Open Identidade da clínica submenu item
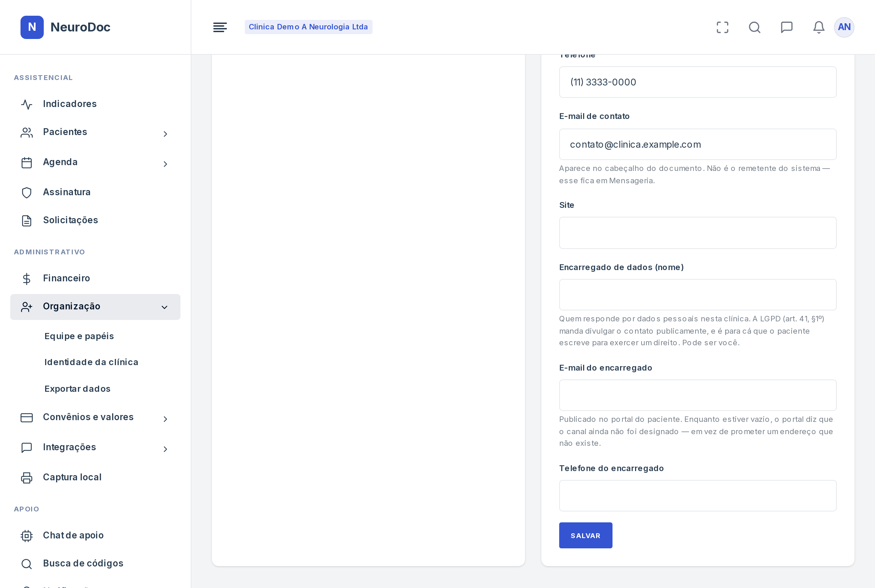The height and width of the screenshot is (588, 875). 91,362
